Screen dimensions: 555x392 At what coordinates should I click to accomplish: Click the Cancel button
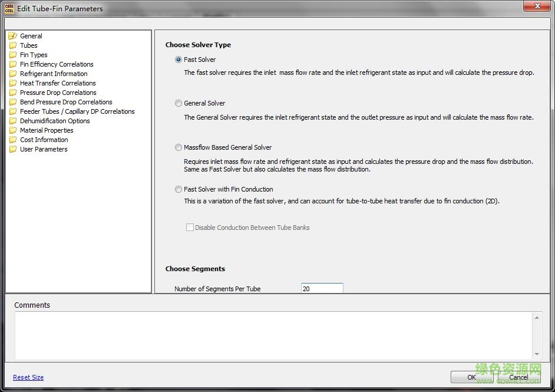(x=519, y=377)
